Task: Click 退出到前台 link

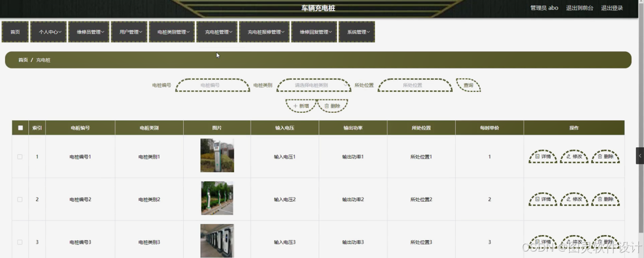Action: tap(579, 8)
